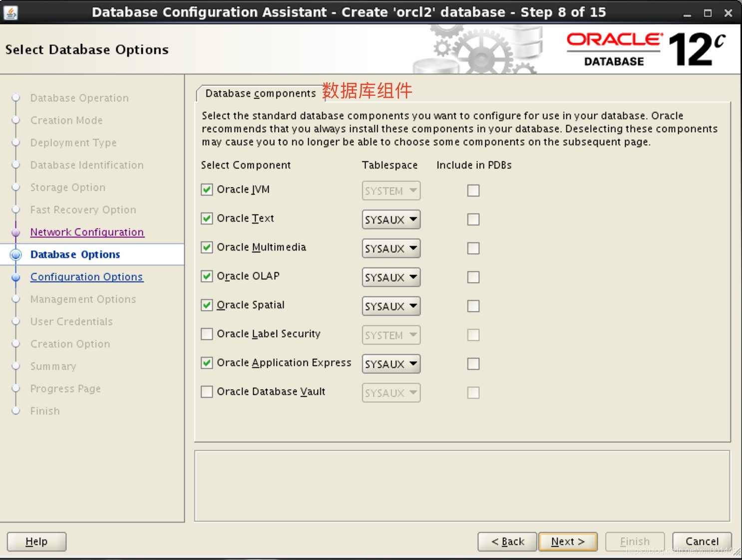The image size is (742, 560).
Task: Click the Management Options step label
Action: click(83, 299)
